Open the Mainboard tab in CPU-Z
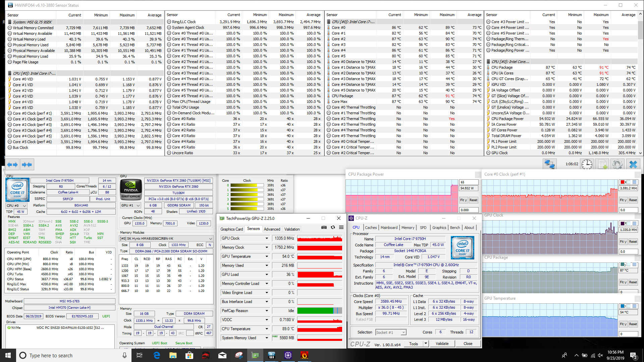 [x=389, y=228]
